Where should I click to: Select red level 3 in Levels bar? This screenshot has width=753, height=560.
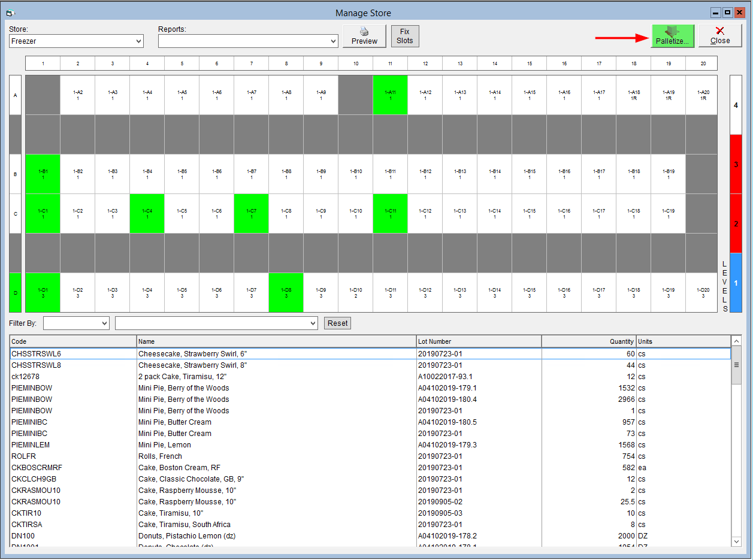pyautogui.click(x=736, y=164)
